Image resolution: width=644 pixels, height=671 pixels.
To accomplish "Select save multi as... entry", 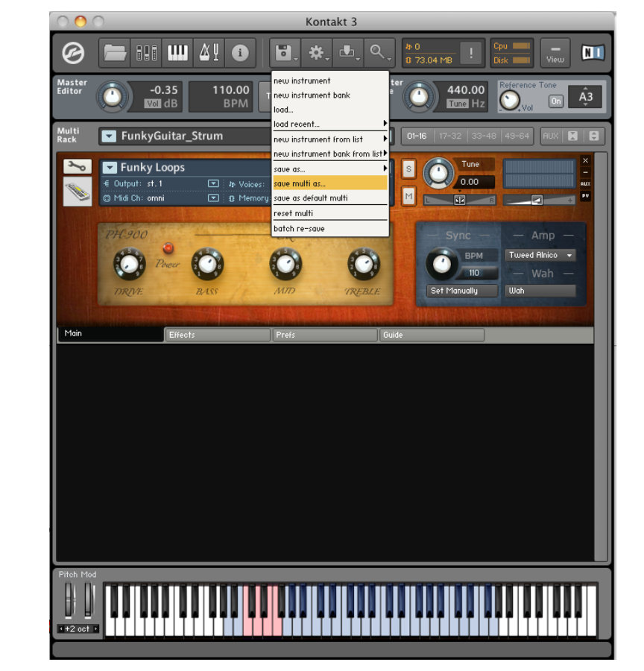I will [x=330, y=183].
